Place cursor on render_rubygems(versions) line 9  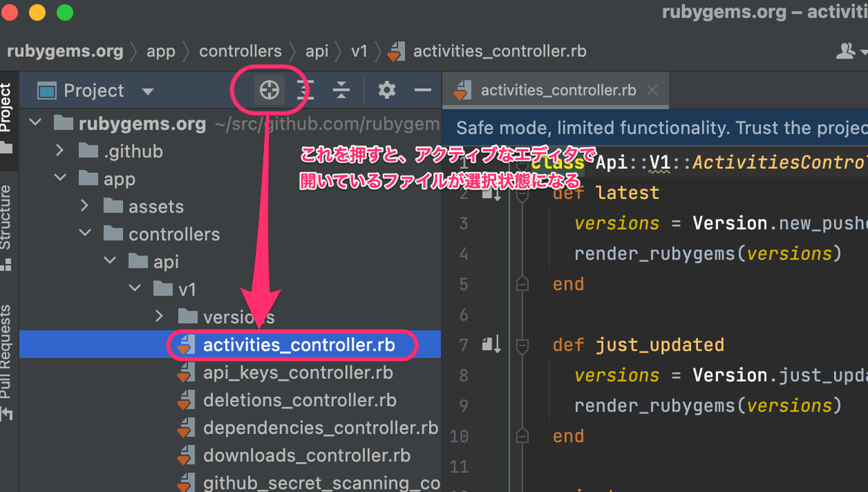tap(708, 406)
